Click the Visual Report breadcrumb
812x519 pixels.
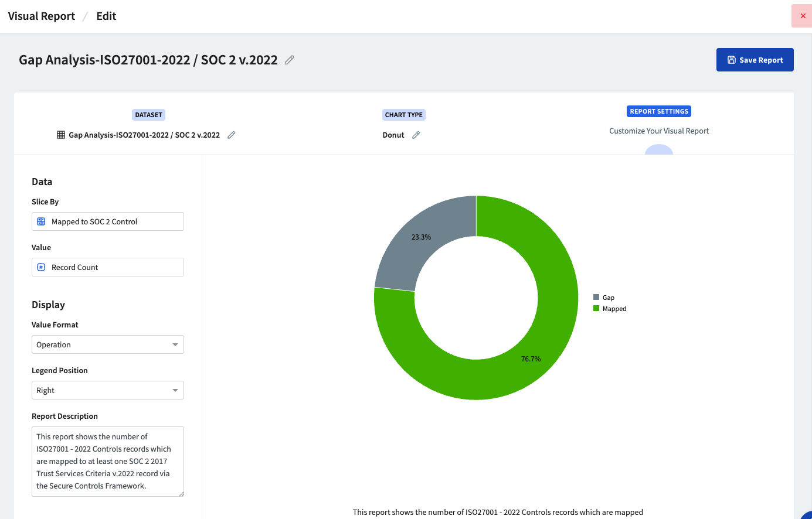click(42, 16)
